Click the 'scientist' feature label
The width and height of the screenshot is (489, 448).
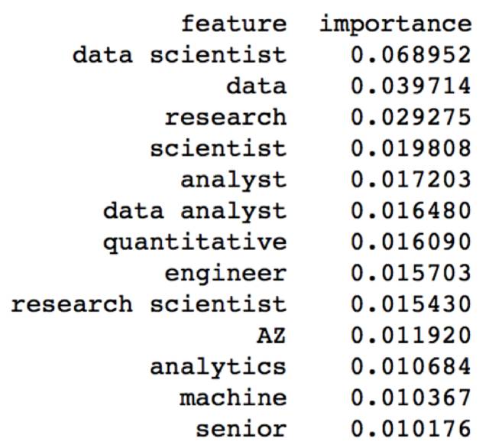coord(219,149)
